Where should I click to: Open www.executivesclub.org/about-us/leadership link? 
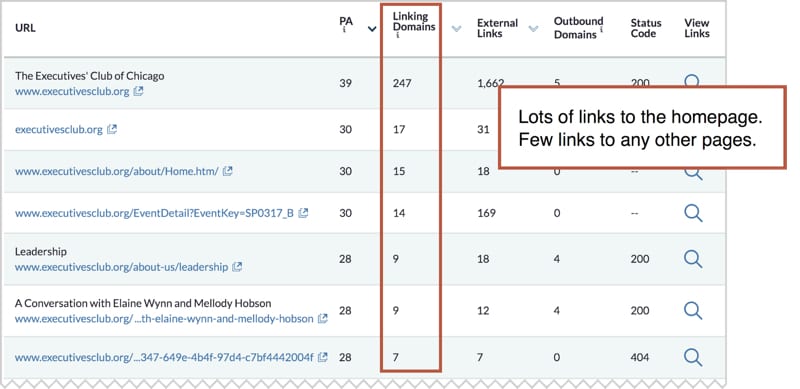tap(121, 267)
